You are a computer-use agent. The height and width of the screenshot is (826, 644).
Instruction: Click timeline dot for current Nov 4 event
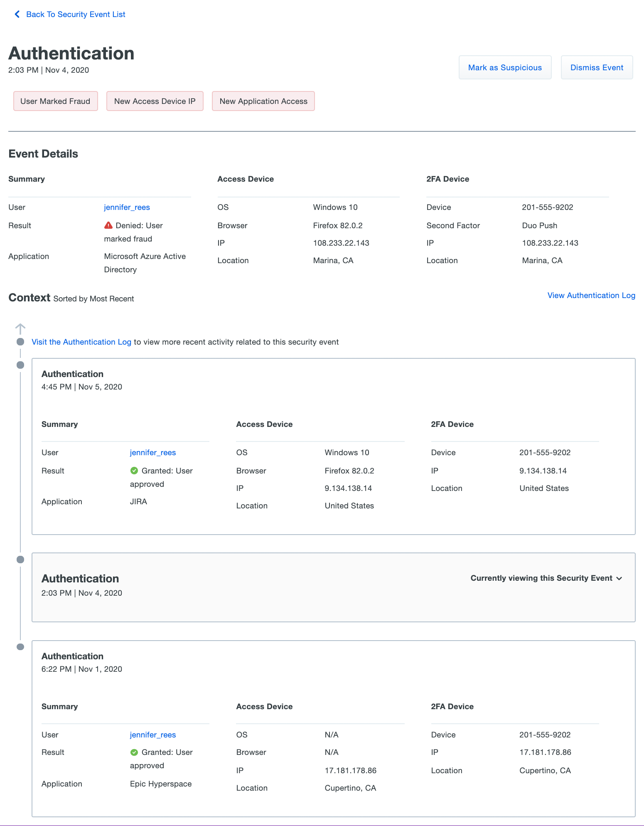pyautogui.click(x=20, y=560)
